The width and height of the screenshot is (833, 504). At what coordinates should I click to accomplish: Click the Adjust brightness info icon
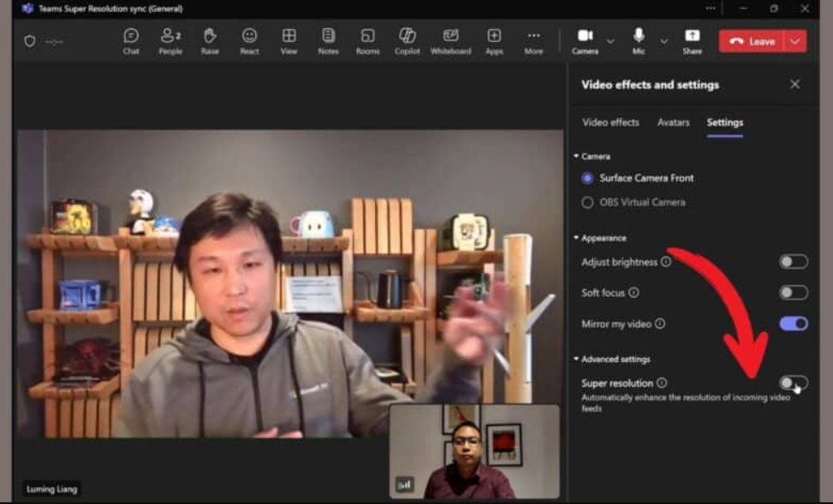click(x=666, y=262)
